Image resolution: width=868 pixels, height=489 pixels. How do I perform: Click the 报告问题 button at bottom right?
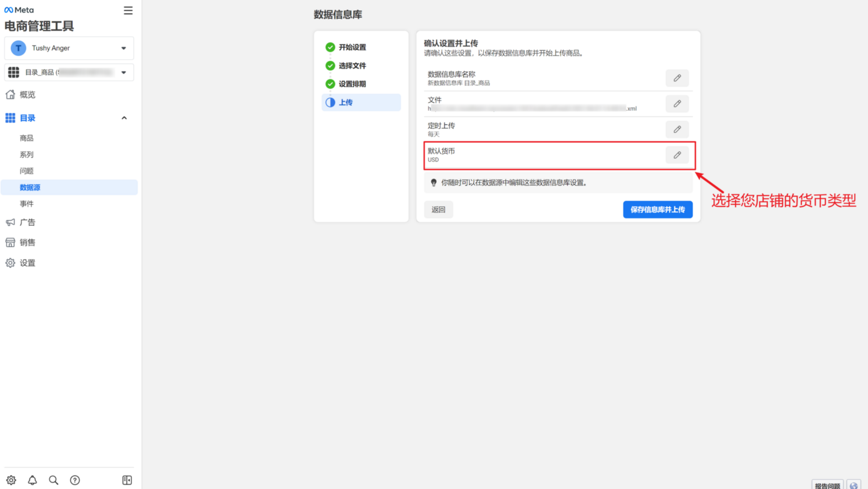pos(827,485)
